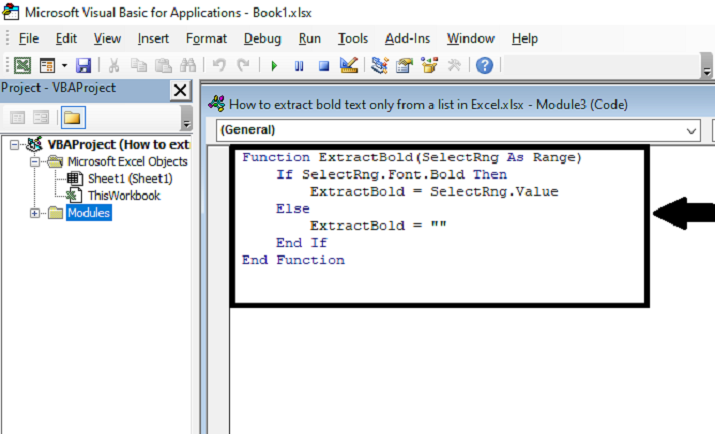The width and height of the screenshot is (715, 434).
Task: Open the Insert UserForm dropdown arrow
Action: point(64,66)
